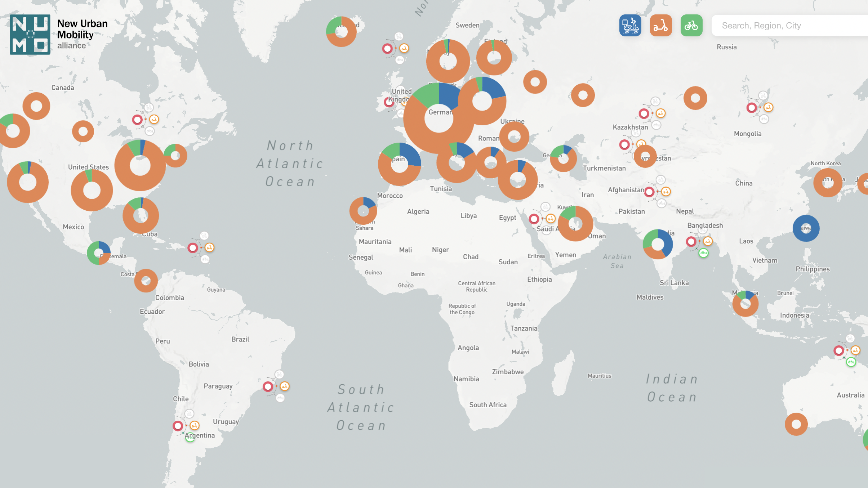Open the orange scooter icon in the Toronto cluster
This screenshot has width=868, height=488.
tap(153, 119)
